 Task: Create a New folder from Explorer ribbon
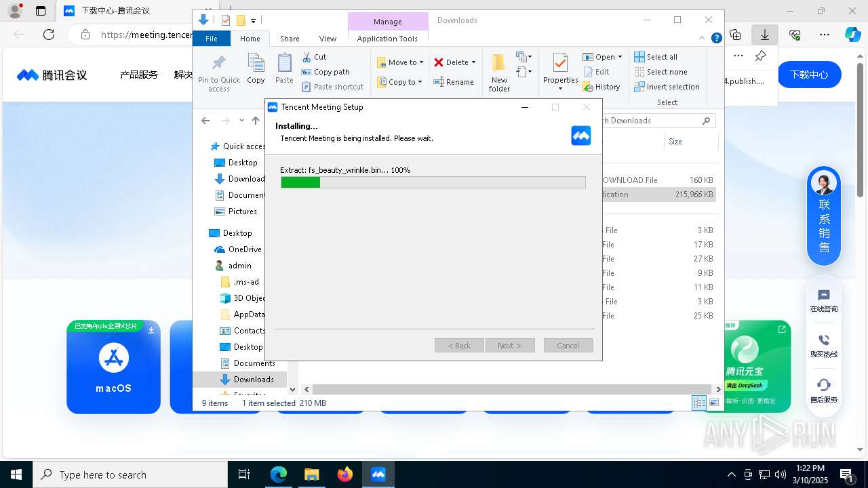click(499, 73)
